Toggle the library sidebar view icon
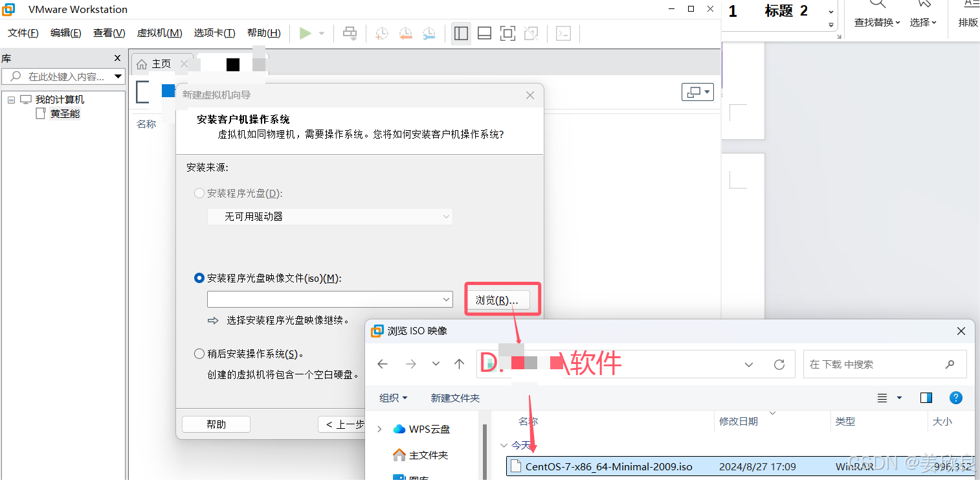Image resolution: width=980 pixels, height=480 pixels. click(x=461, y=33)
